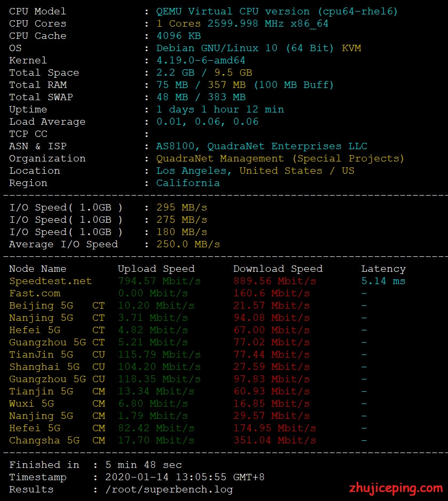This screenshot has width=448, height=501.
Task: Click the kernel version '4.19.0-6-amd64'
Action: point(201,60)
